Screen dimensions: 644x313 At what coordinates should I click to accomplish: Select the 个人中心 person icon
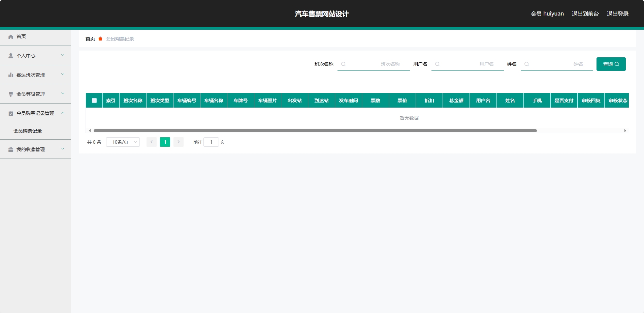point(10,55)
